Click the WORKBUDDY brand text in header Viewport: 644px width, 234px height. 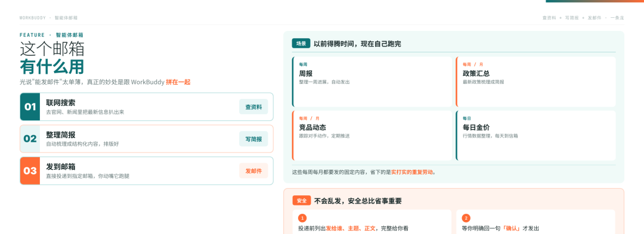[x=32, y=18]
